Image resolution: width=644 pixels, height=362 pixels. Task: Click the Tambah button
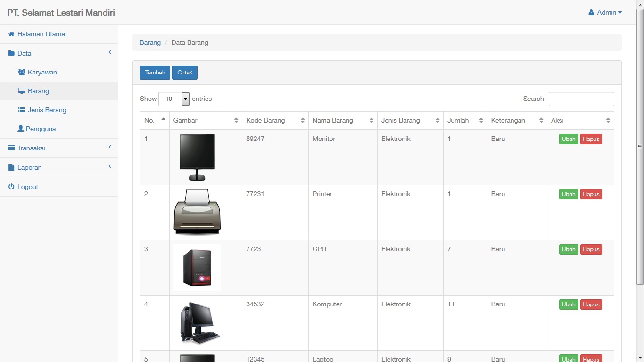(155, 72)
